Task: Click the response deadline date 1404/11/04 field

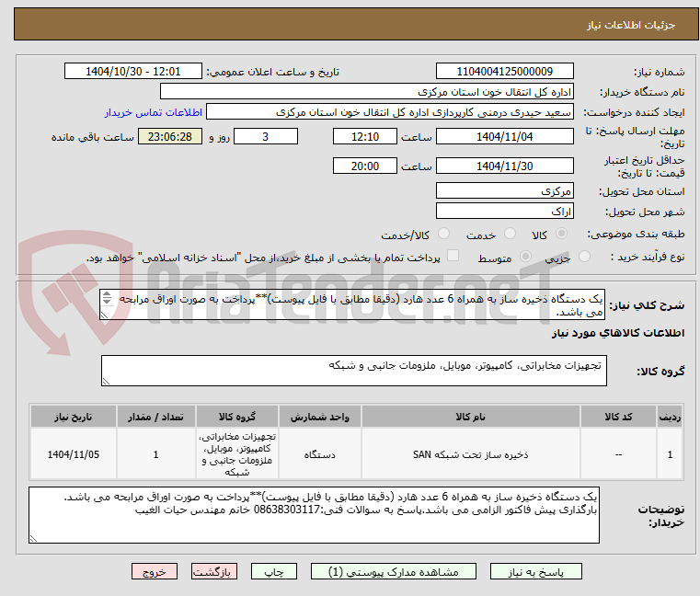Action: pos(504,137)
